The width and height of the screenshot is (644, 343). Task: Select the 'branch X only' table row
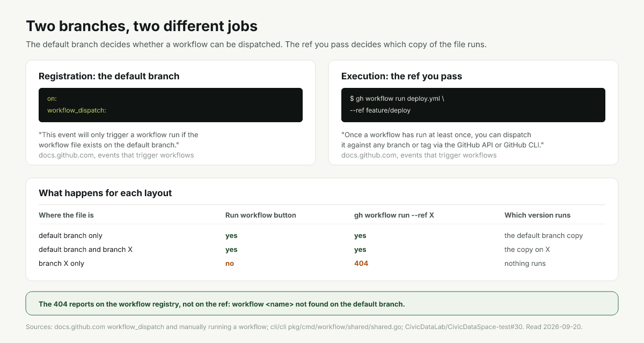(322, 264)
